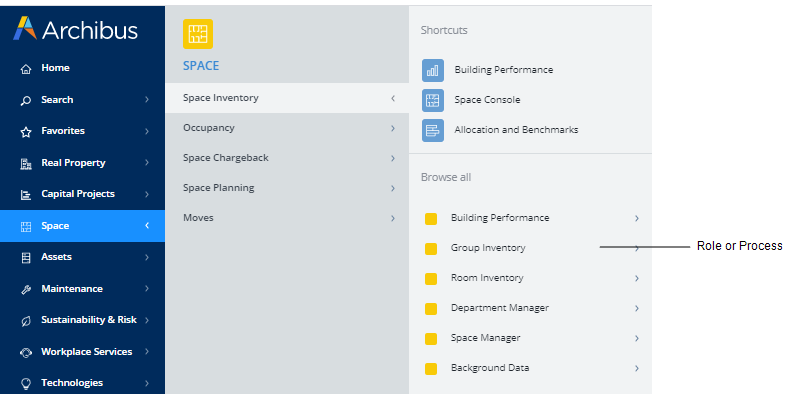Viewport: 805px width, 394px height.
Task: Collapse the Space Inventory chevron
Action: [x=393, y=98]
